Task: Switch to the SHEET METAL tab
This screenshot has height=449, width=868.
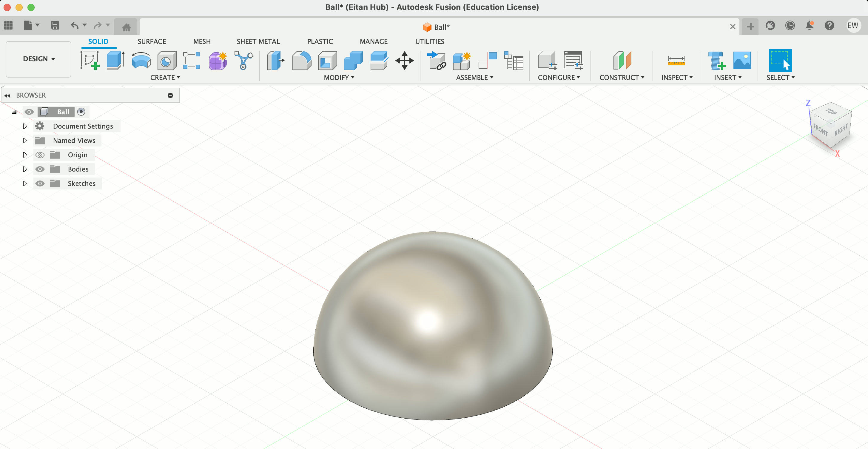Action: [258, 41]
